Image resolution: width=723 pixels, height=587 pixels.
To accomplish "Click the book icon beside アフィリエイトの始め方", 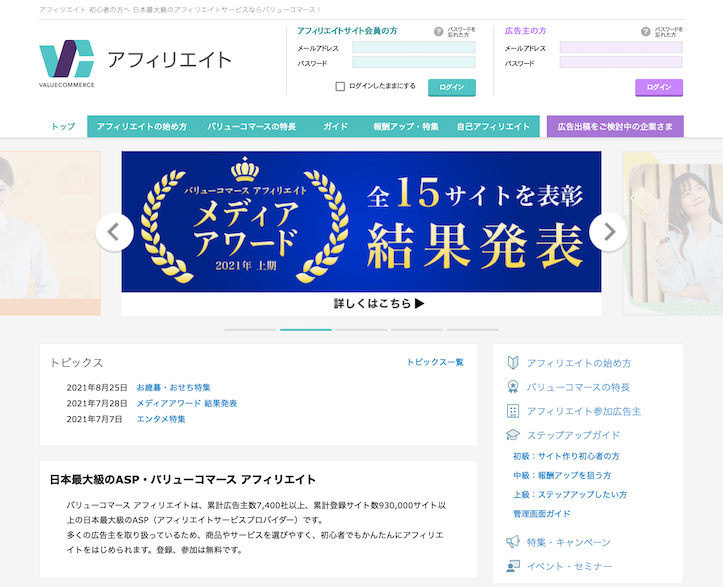I will click(513, 363).
